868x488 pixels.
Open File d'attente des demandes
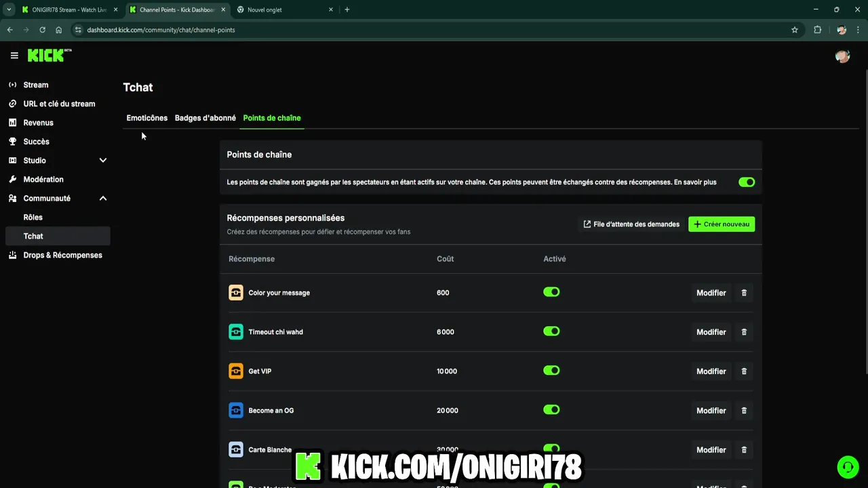click(631, 224)
